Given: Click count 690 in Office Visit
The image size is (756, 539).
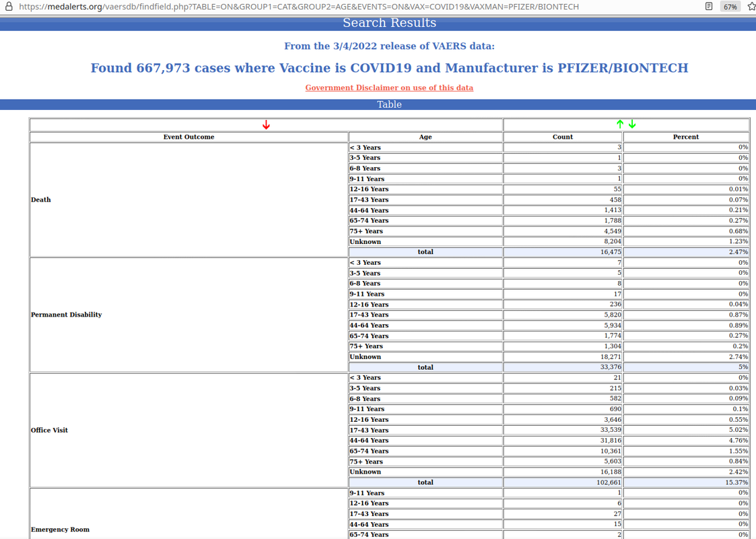Looking at the screenshot, I should tap(563, 409).
